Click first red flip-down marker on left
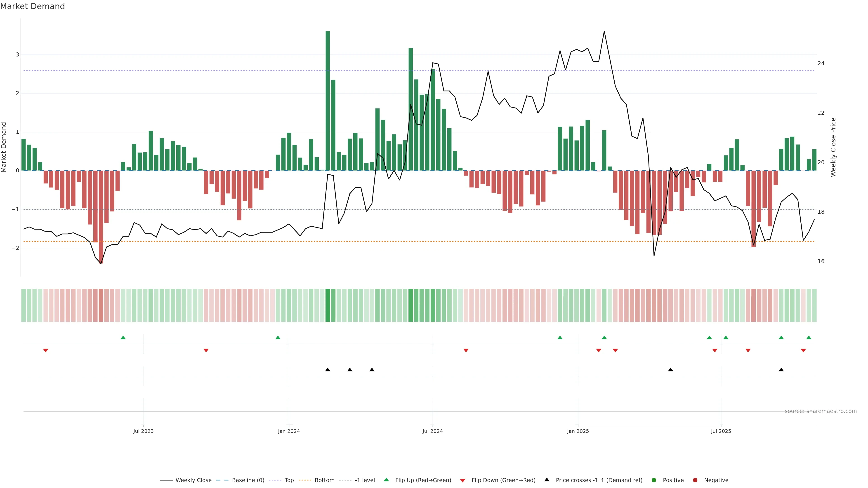The height and width of the screenshot is (488, 868). point(46,351)
